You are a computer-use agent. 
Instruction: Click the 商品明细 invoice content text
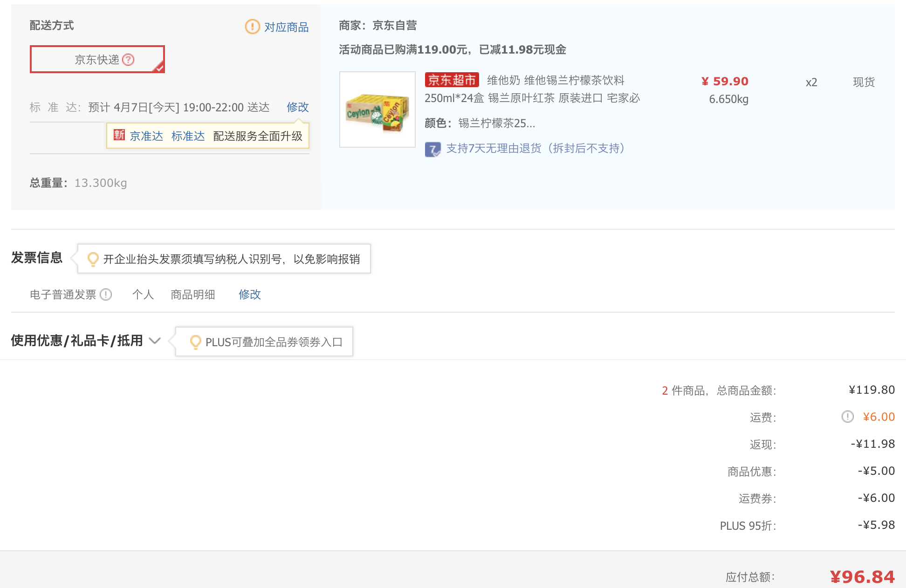[192, 294]
